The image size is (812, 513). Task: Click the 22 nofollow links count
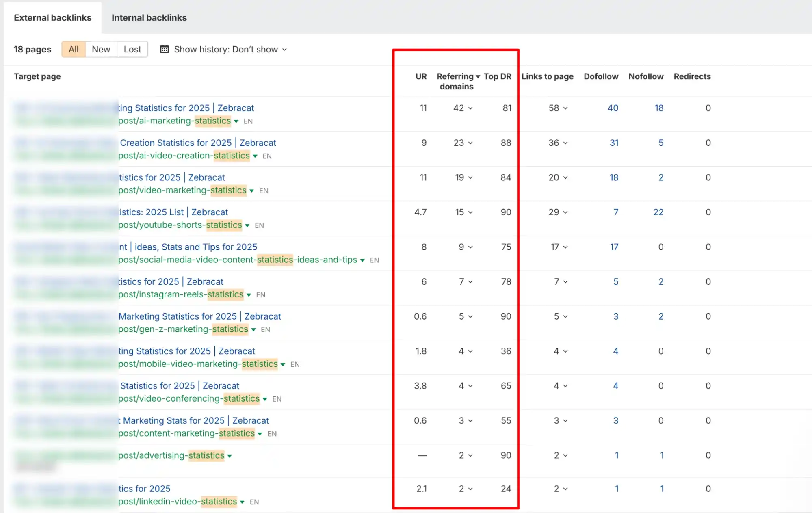658,212
